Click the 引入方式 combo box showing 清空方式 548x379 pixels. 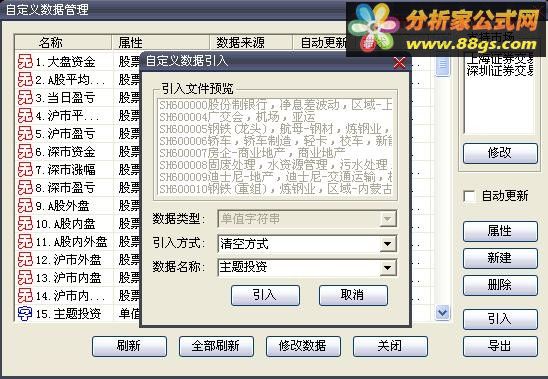pos(307,244)
